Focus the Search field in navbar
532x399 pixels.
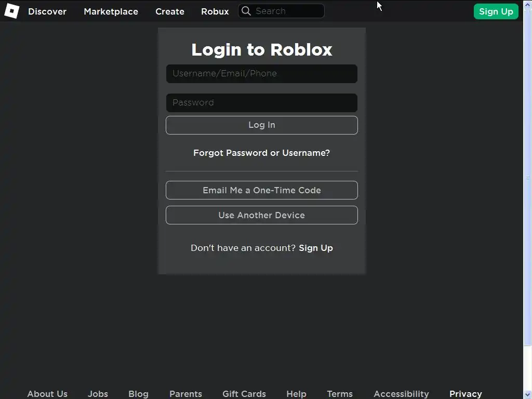tap(281, 11)
